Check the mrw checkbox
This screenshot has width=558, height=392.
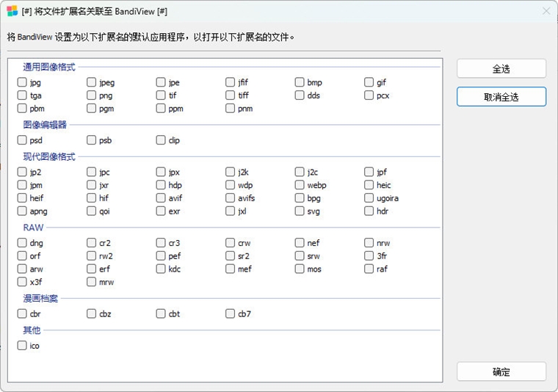click(92, 282)
